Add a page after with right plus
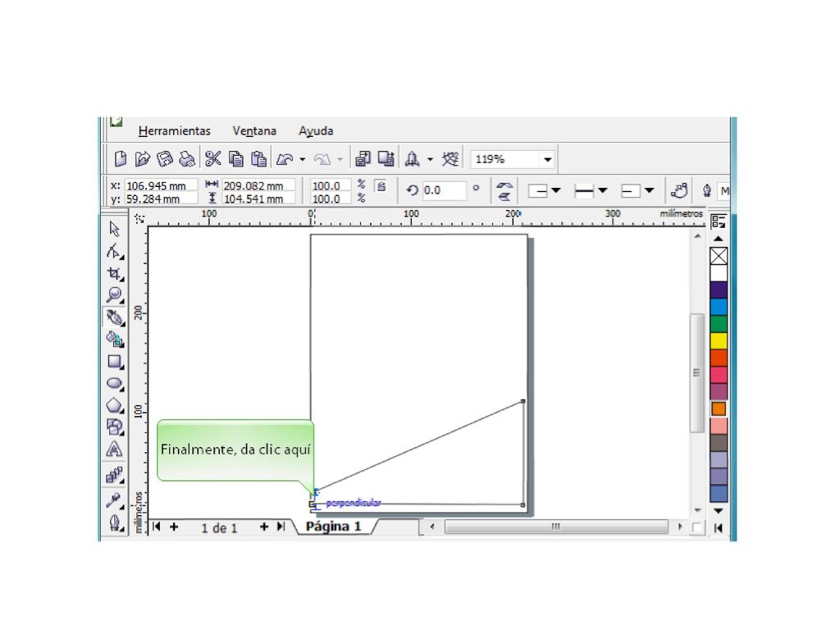Viewport: 840px width, 630px height. pyautogui.click(x=264, y=527)
